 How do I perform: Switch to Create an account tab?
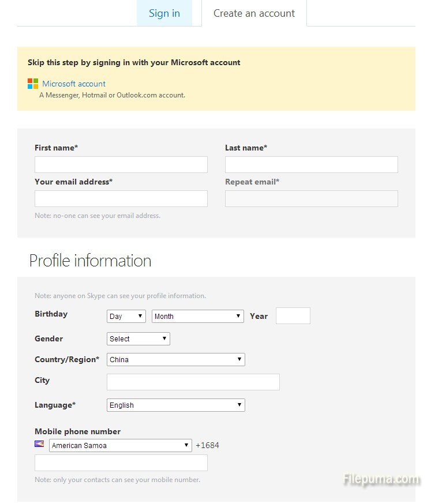pyautogui.click(x=254, y=13)
